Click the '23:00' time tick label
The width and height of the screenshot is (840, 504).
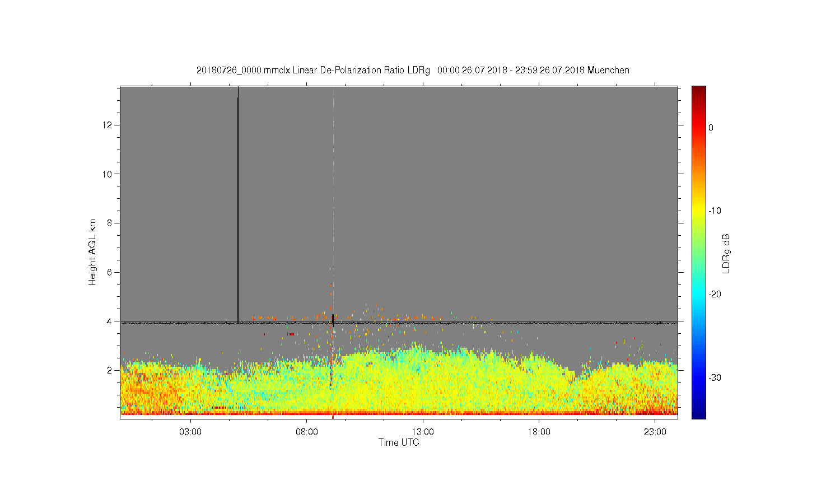[x=655, y=432]
